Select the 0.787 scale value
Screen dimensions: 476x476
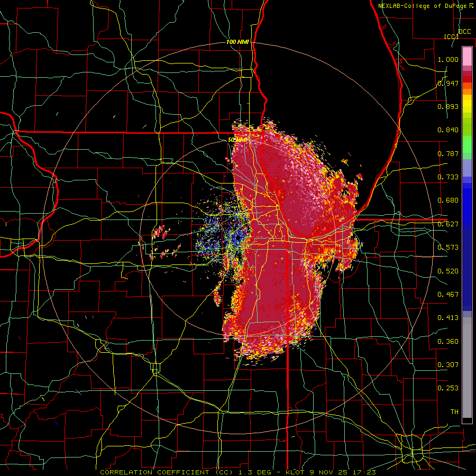[x=448, y=153]
